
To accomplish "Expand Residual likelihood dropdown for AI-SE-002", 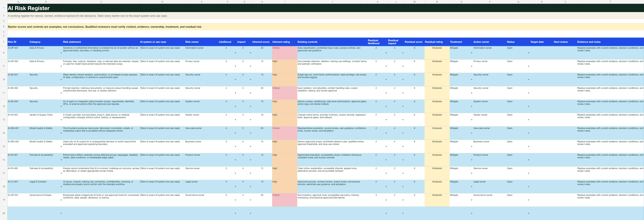I will pos(386,93).
